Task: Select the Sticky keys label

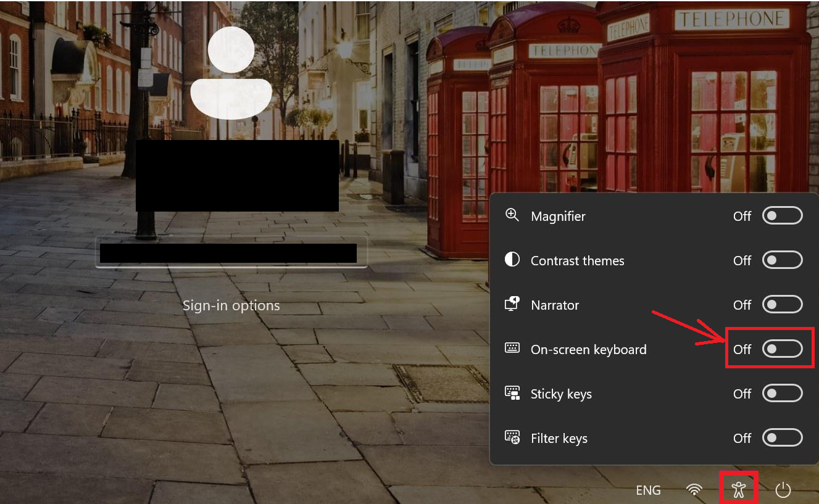Action: click(x=561, y=394)
